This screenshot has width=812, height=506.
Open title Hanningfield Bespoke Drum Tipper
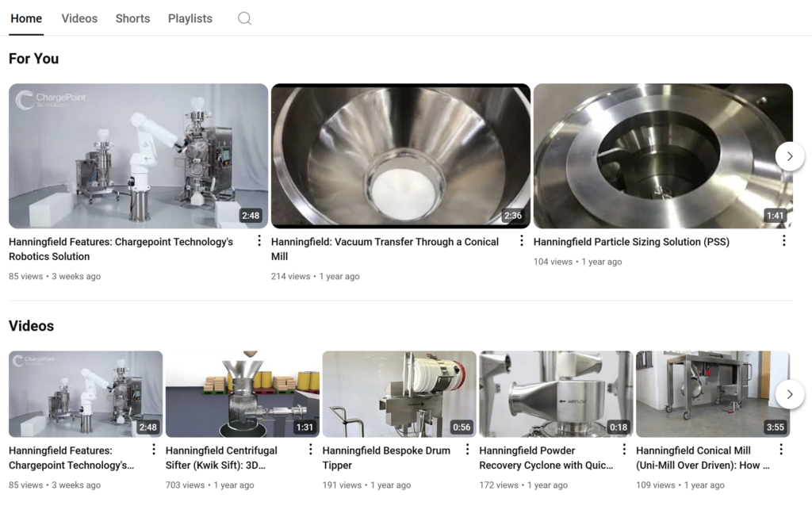(386, 458)
